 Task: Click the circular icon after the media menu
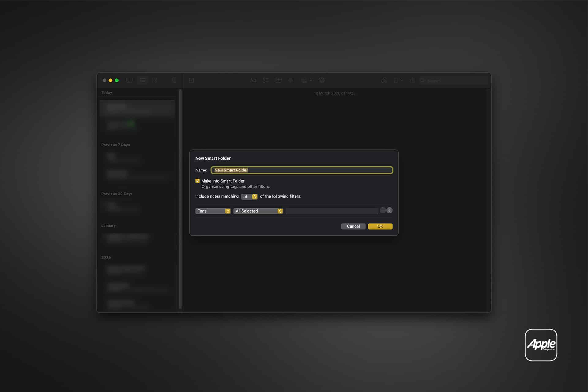322,80
